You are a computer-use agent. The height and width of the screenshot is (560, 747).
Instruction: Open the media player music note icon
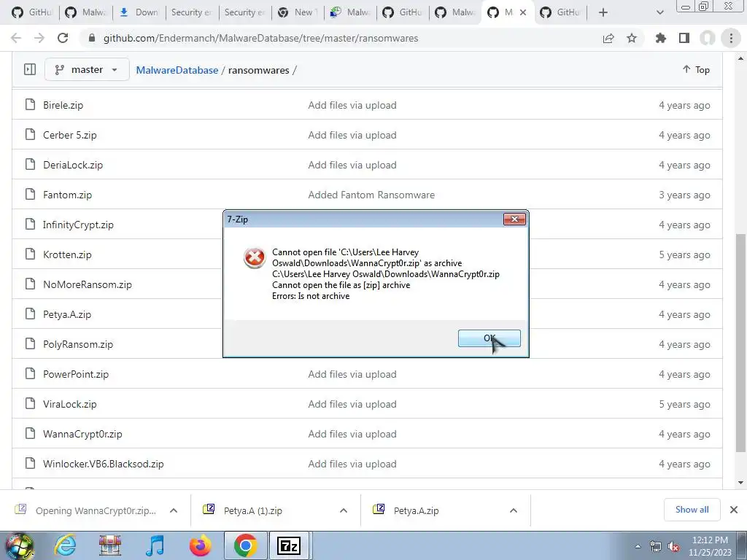pyautogui.click(x=155, y=545)
